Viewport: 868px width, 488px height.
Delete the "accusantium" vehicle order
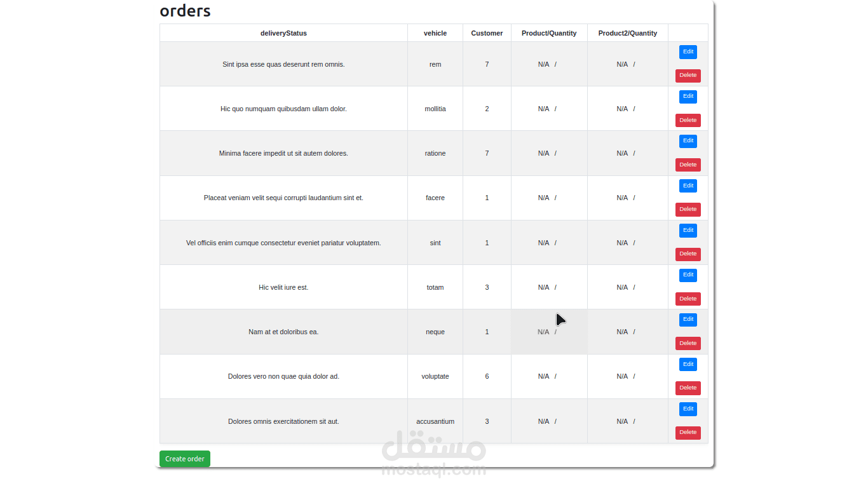(x=688, y=433)
